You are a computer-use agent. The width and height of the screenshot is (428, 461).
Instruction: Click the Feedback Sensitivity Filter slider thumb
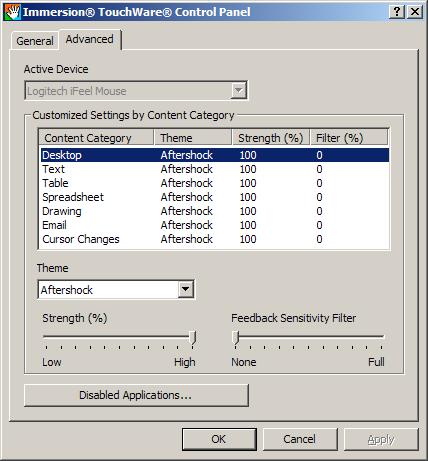[x=236, y=338]
